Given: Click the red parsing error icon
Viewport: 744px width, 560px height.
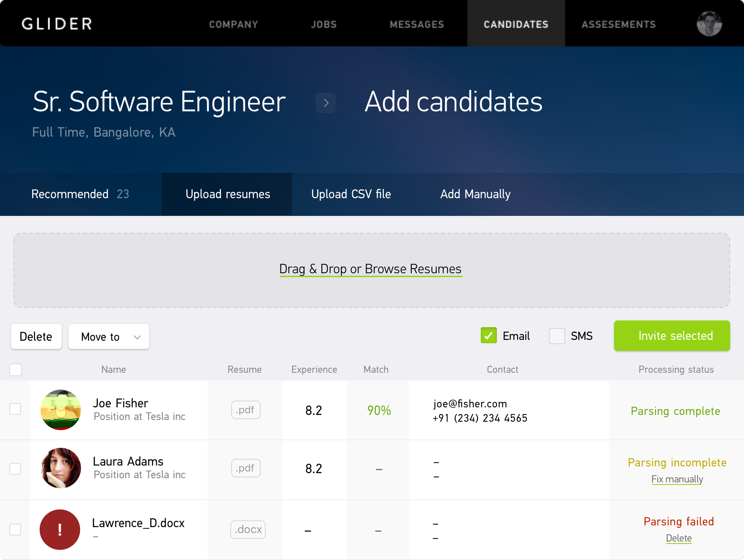Looking at the screenshot, I should [59, 530].
